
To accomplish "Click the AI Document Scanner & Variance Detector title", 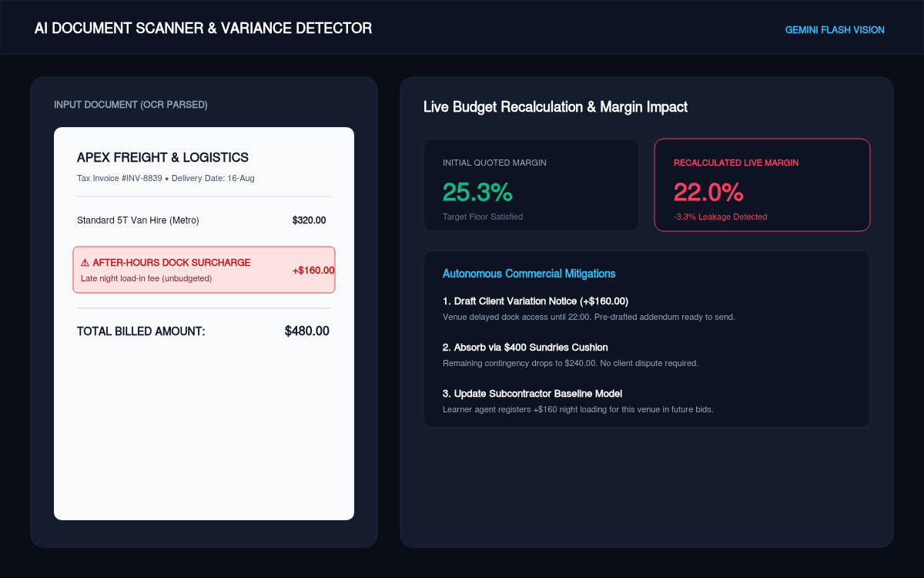I will pyautogui.click(x=203, y=29).
